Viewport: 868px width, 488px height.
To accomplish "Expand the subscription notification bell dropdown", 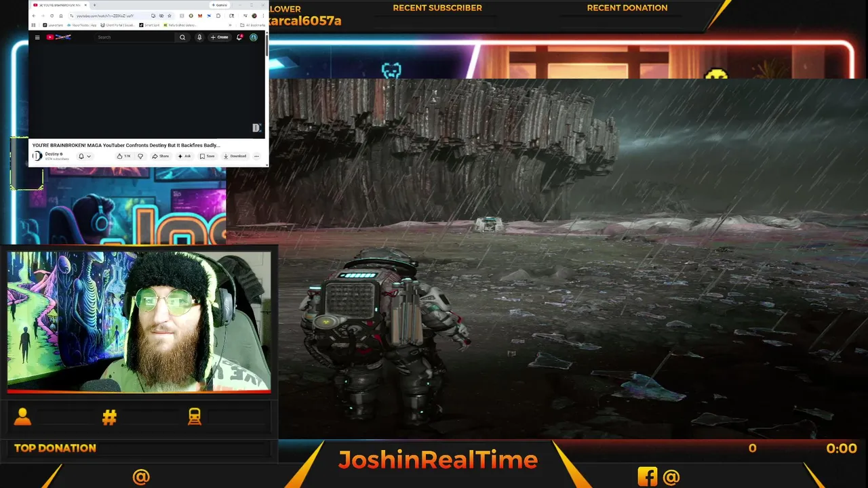I will pyautogui.click(x=84, y=157).
